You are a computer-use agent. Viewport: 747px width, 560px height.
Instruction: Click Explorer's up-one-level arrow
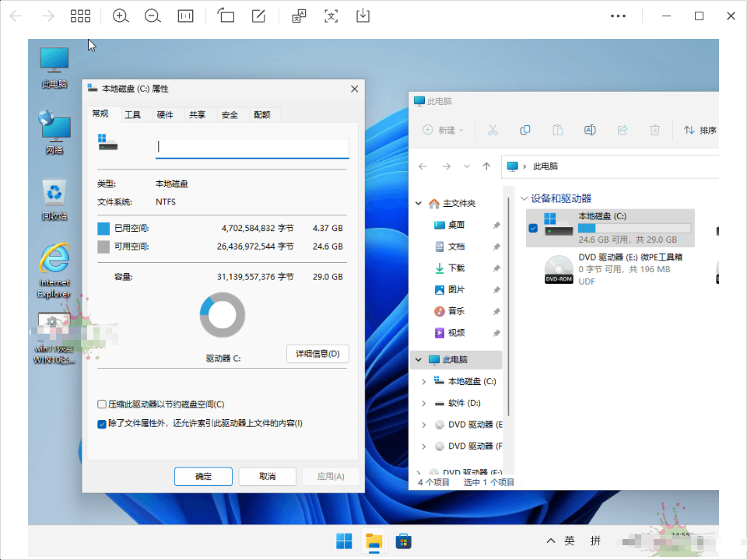click(486, 166)
